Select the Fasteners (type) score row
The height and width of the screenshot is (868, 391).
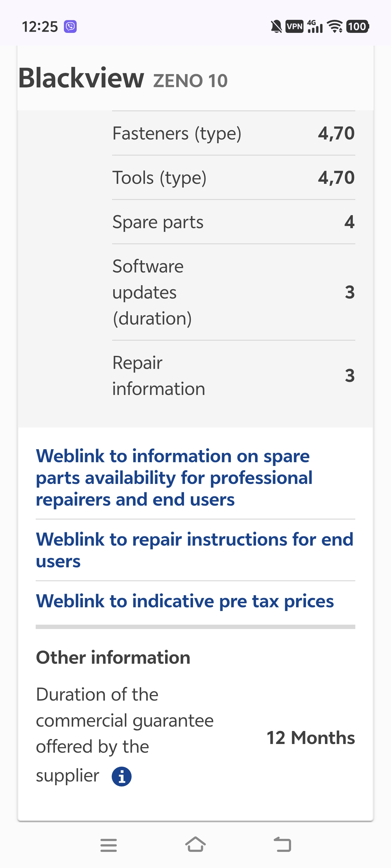tap(233, 133)
